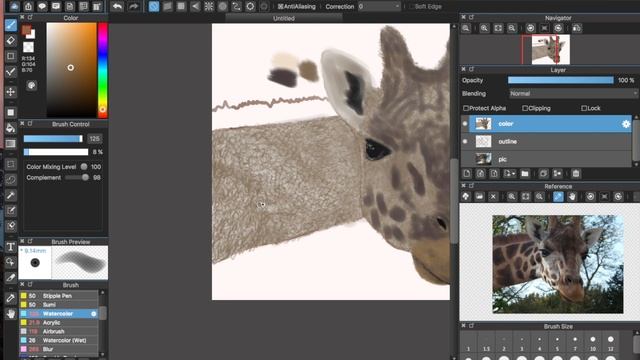Hide the color layer

(x=465, y=124)
